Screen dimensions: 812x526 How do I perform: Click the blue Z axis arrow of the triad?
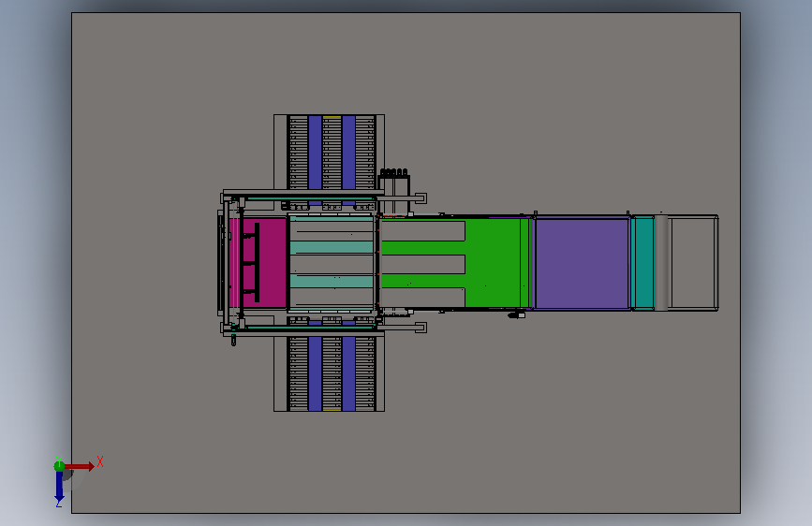coord(59,488)
